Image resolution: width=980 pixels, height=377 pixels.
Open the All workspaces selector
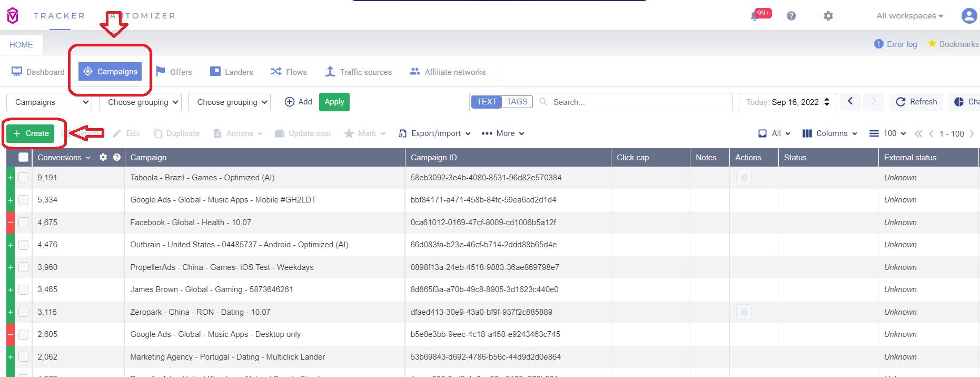pos(910,16)
